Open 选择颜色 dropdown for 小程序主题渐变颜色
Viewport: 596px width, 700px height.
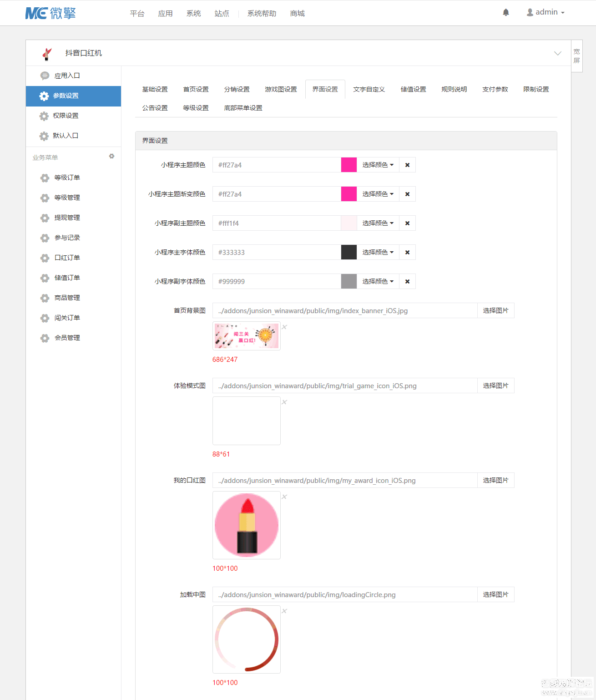tap(378, 194)
